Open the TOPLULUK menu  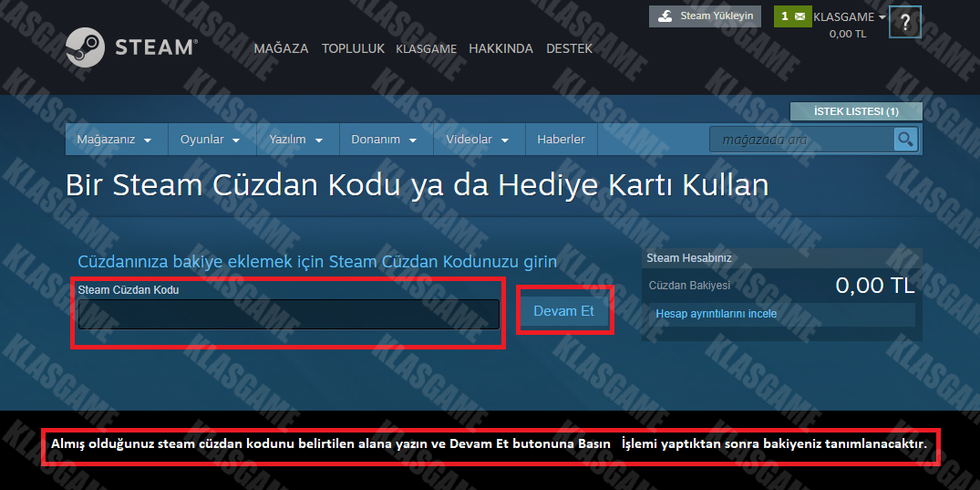[x=353, y=48]
